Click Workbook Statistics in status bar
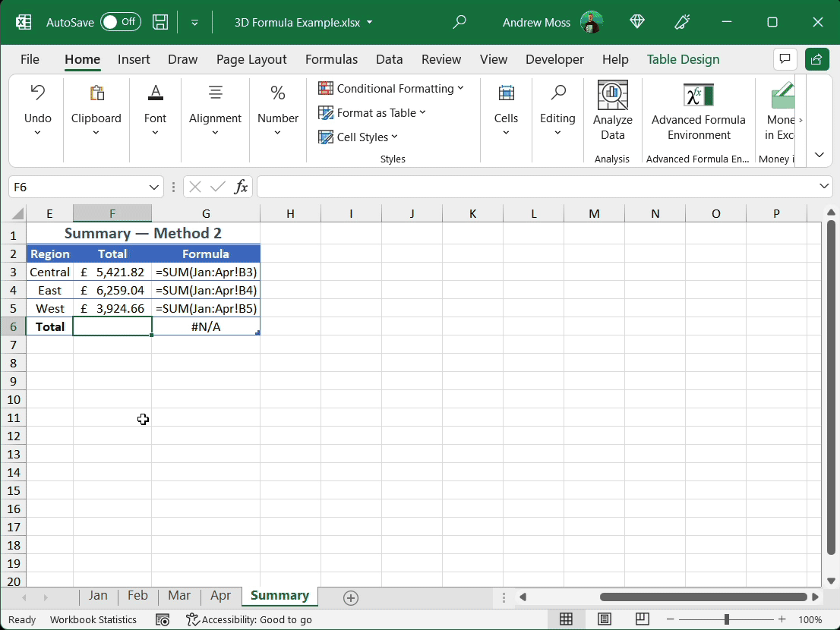840x630 pixels. point(93,619)
